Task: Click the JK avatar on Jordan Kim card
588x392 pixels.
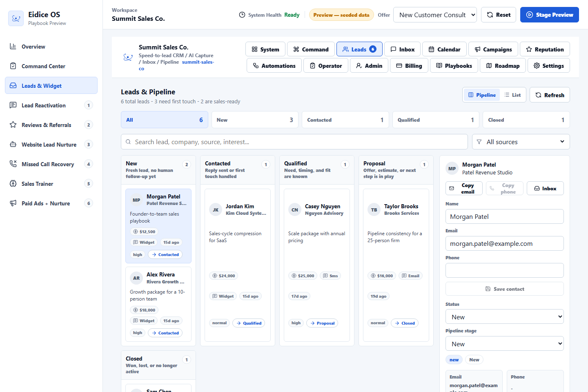Action: tap(216, 210)
